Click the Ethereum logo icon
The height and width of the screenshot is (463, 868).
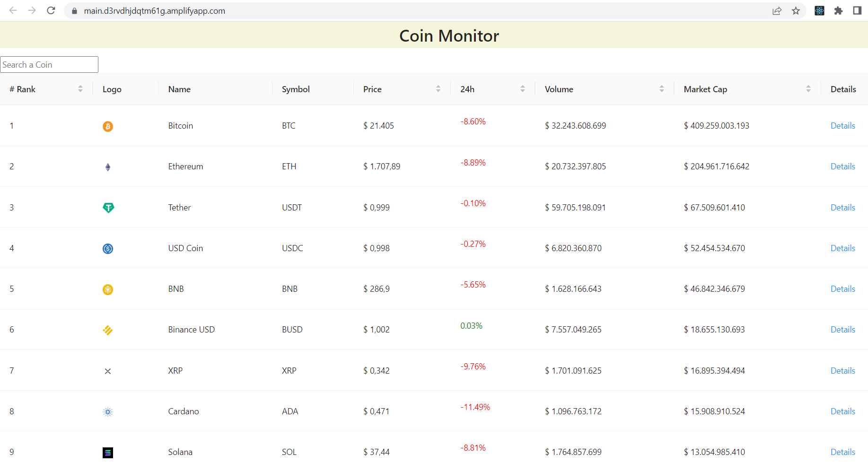pos(107,166)
